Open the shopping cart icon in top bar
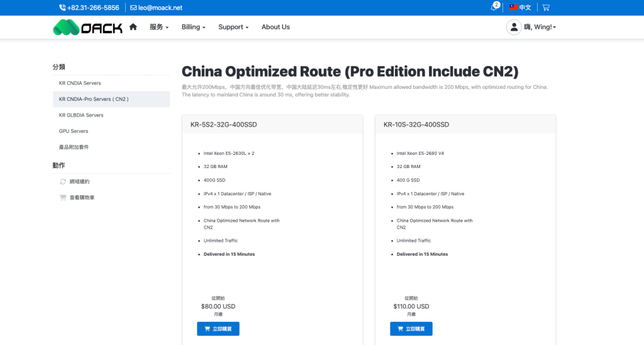Image resolution: width=644 pixels, height=345 pixels. click(x=546, y=8)
